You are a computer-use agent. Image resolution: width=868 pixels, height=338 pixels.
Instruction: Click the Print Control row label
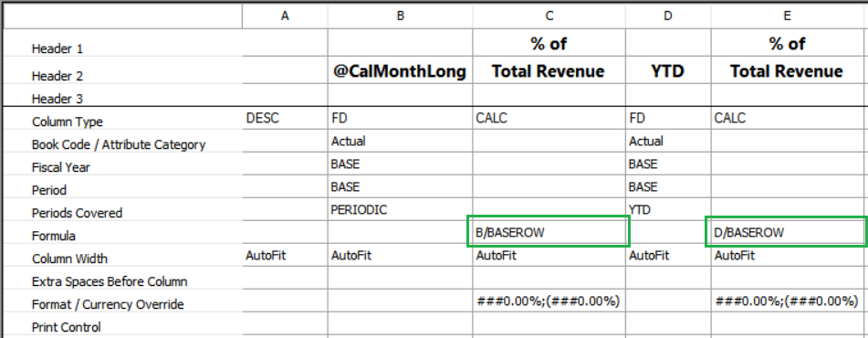(x=67, y=327)
